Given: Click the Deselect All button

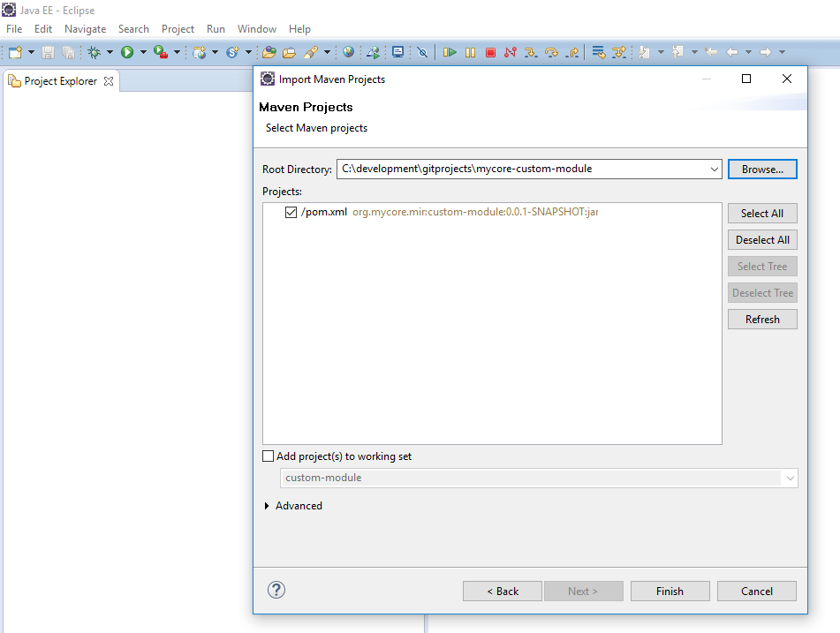Looking at the screenshot, I should click(762, 240).
